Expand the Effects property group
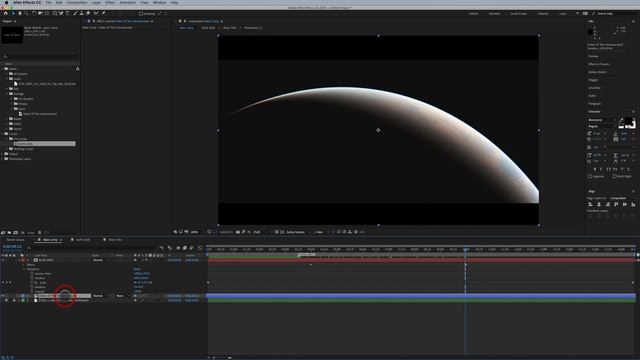Image resolution: width=640 pixels, height=360 pixels. tap(24, 264)
